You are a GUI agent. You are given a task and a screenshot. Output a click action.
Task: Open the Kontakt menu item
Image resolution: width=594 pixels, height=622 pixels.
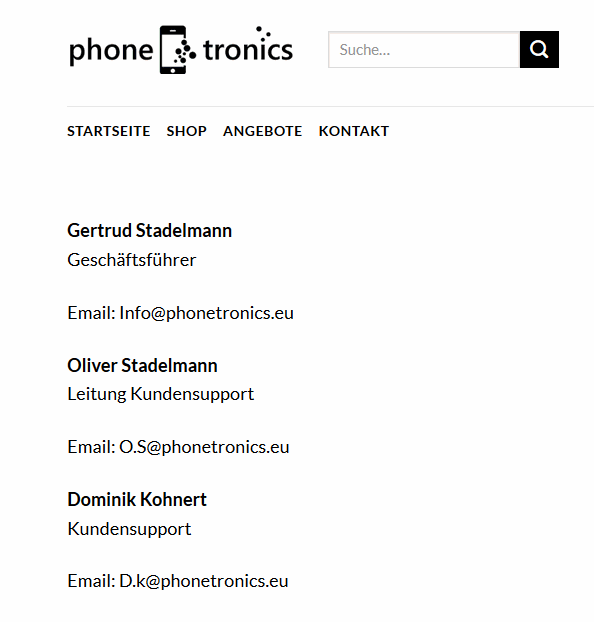354,131
